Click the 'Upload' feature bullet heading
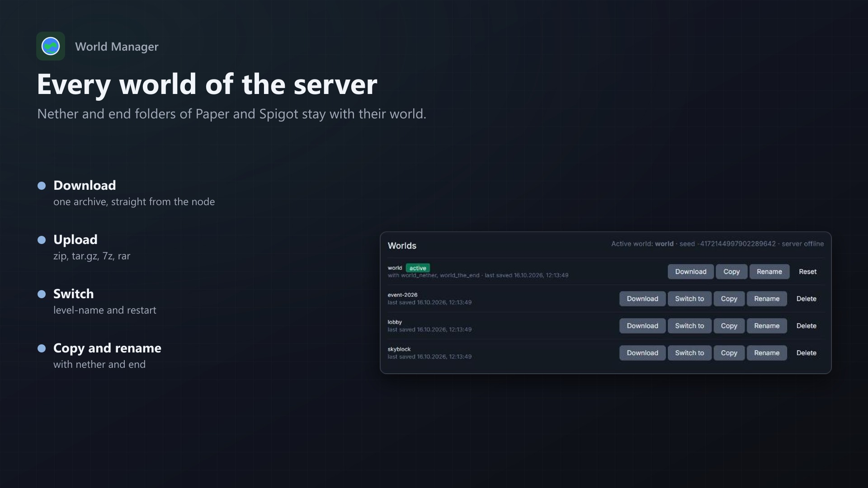The image size is (868, 488). point(75,239)
